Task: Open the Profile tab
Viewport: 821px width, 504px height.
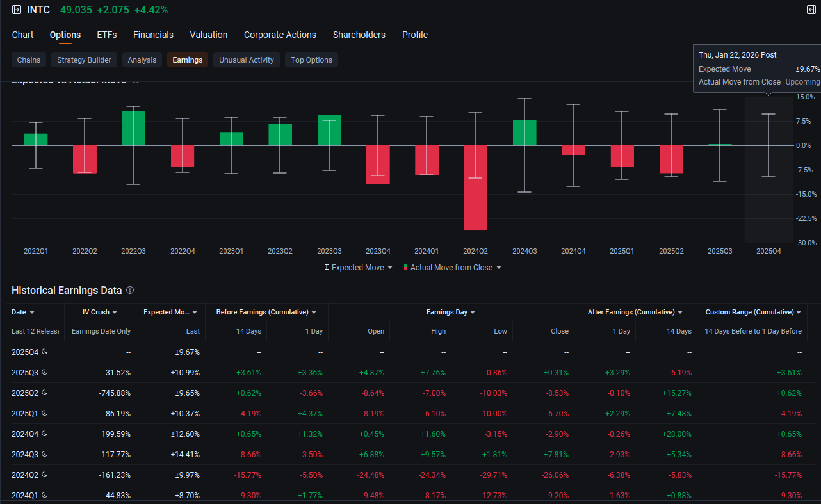Action: 415,35
